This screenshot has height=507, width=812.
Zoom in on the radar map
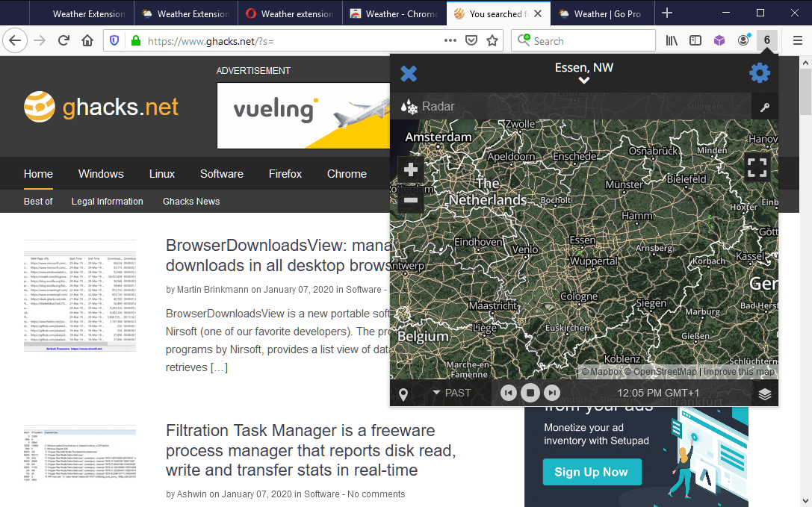click(x=409, y=169)
